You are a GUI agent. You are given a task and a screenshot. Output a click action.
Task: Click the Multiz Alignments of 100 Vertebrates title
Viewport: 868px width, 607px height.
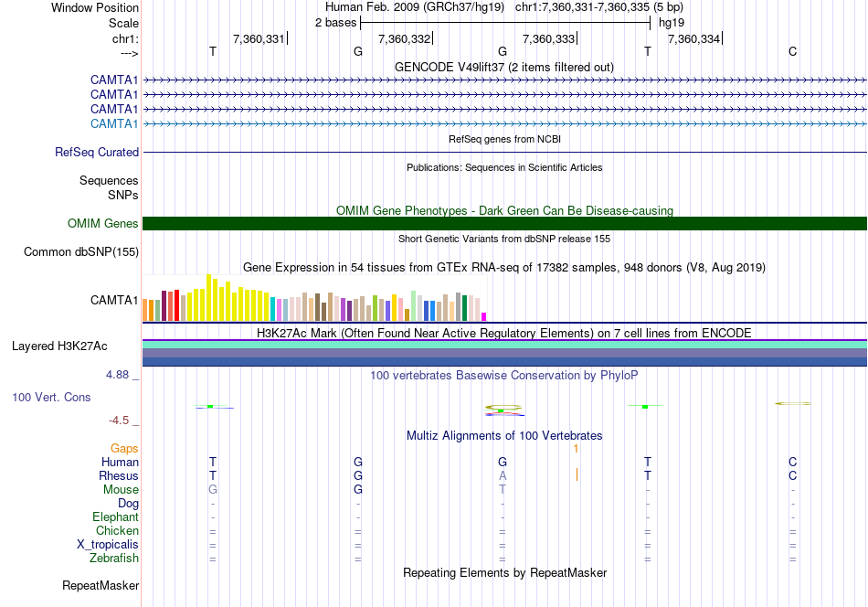504,435
